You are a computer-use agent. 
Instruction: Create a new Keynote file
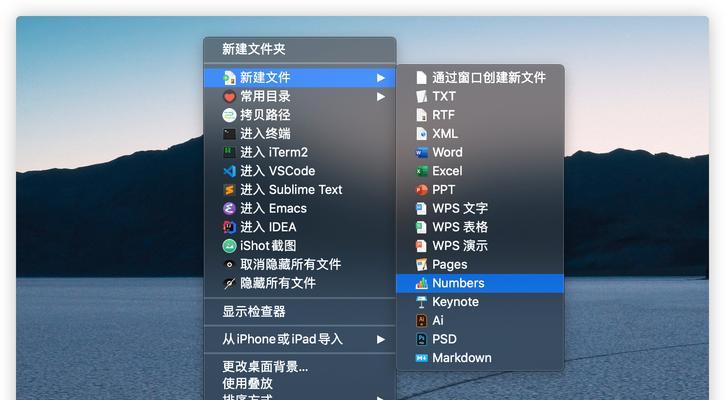pyautogui.click(x=480, y=302)
